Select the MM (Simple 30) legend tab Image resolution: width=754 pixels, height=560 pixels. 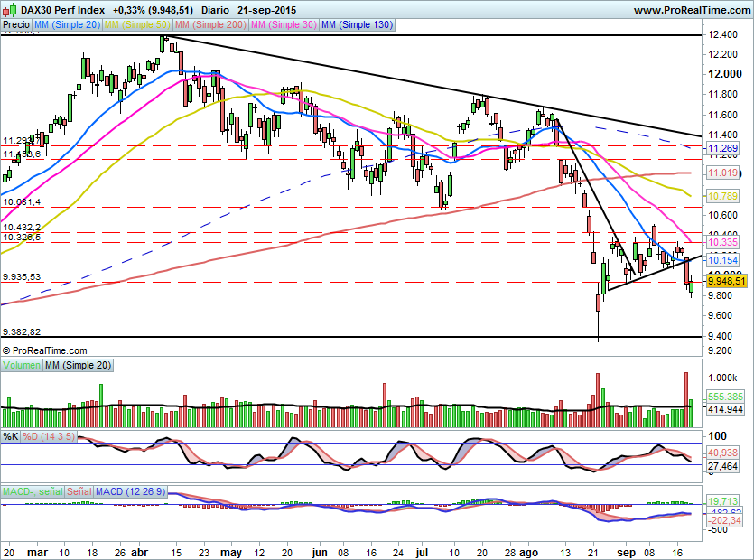click(x=284, y=24)
